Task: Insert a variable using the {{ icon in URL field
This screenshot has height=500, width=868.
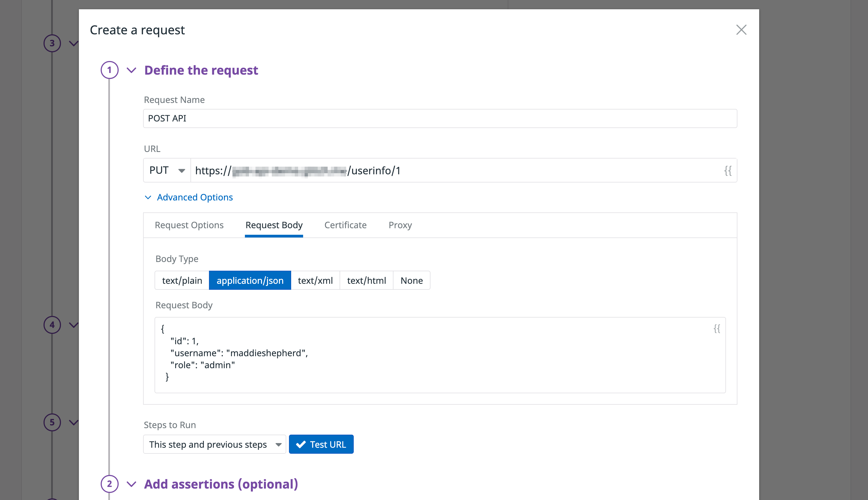Action: 729,171
